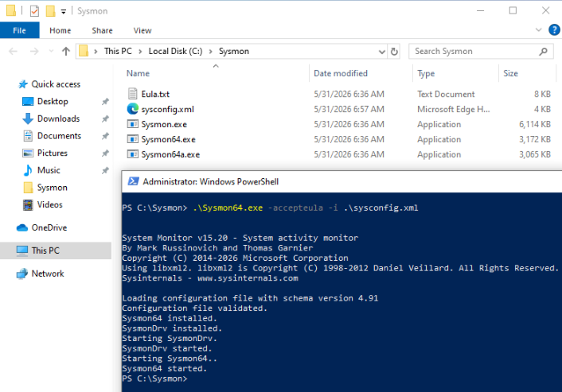Viewport: 562px width, 392px height.
Task: Sort files by Size column
Action: (x=510, y=73)
